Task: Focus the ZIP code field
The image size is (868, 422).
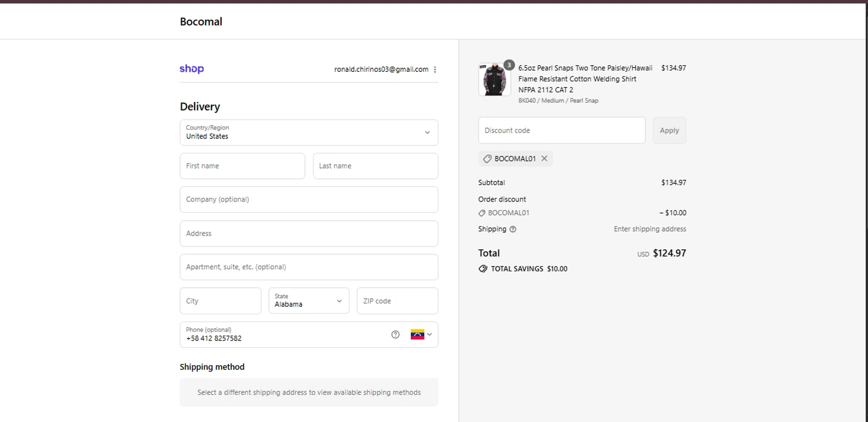Action: pyautogui.click(x=398, y=301)
